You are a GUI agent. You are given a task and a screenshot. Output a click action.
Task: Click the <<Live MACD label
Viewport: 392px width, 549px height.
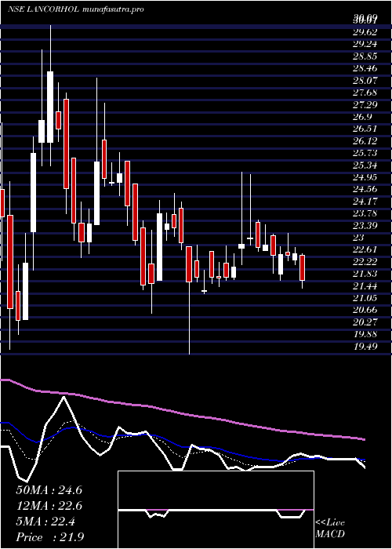(x=330, y=529)
